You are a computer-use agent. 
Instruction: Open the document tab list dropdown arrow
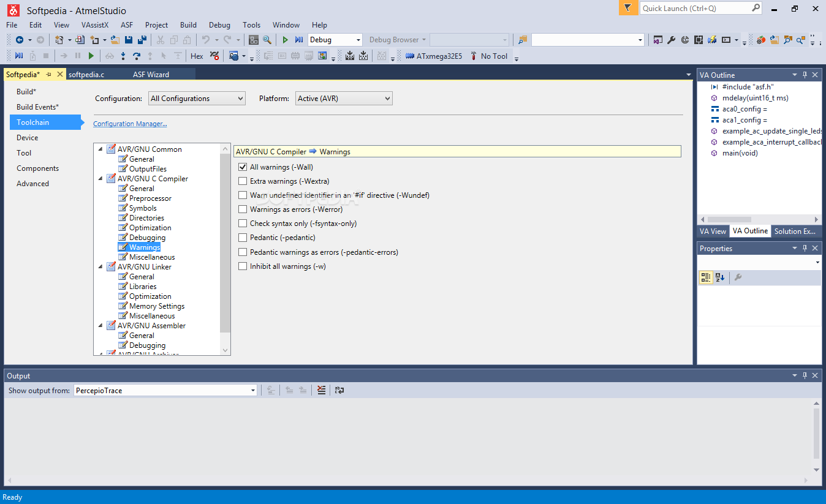click(x=688, y=75)
